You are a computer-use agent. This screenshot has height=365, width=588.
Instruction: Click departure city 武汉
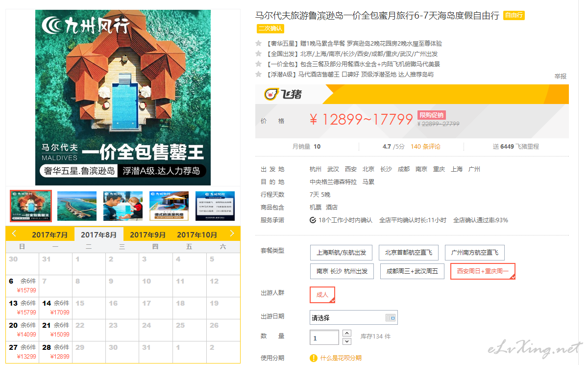tap(333, 169)
